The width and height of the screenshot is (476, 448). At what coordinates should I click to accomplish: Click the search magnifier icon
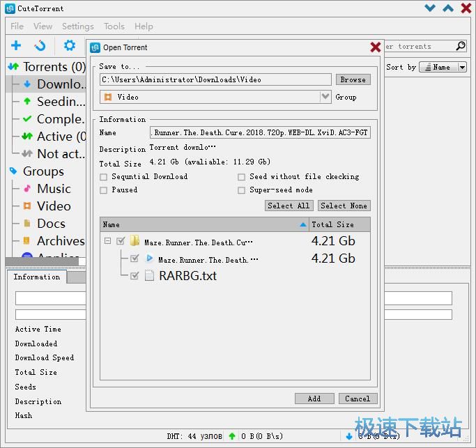tap(461, 46)
